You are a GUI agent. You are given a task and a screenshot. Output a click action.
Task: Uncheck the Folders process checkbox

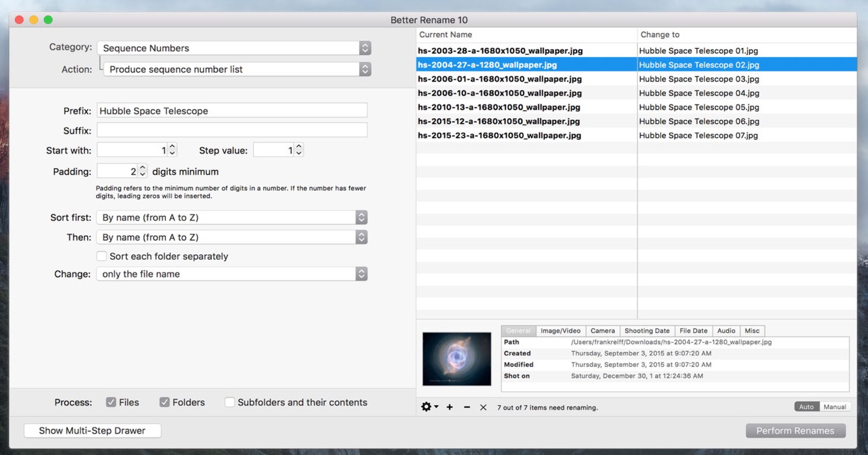[165, 402]
